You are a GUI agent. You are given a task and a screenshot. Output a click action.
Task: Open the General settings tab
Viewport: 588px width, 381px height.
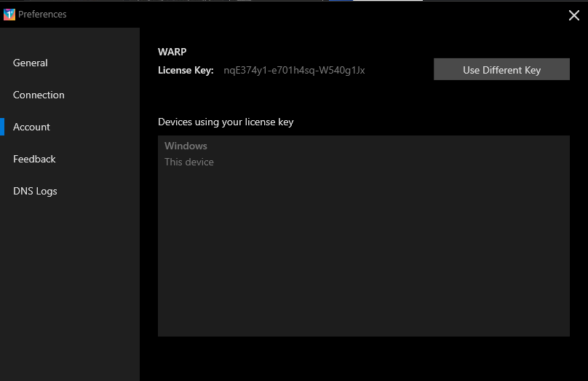pos(31,63)
